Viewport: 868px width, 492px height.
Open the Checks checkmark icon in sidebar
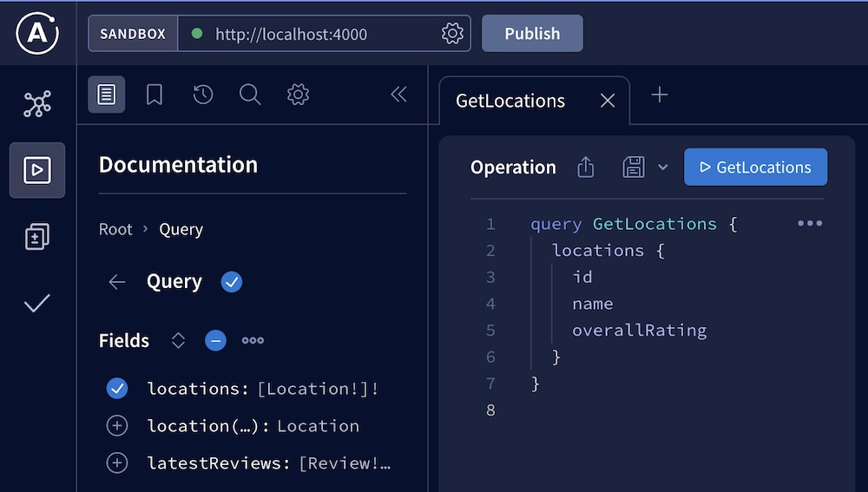[37, 304]
